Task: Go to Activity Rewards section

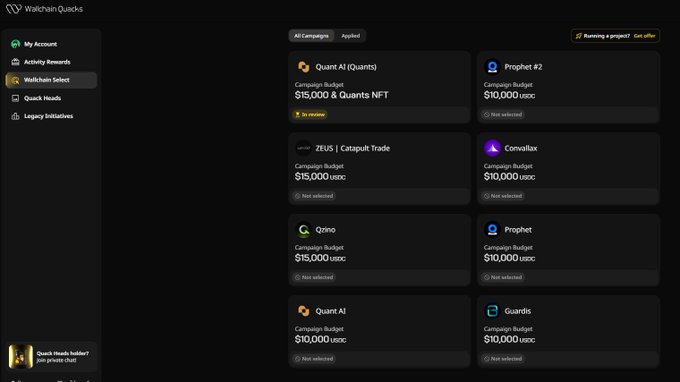Action: point(51,62)
